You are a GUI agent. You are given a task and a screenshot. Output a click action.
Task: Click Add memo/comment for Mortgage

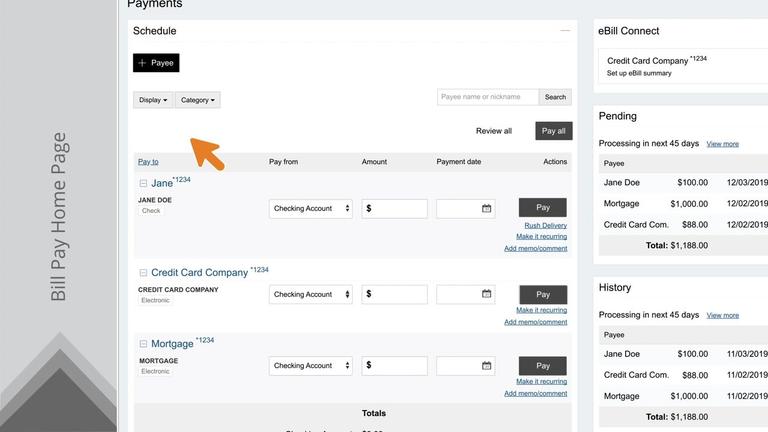click(x=535, y=393)
